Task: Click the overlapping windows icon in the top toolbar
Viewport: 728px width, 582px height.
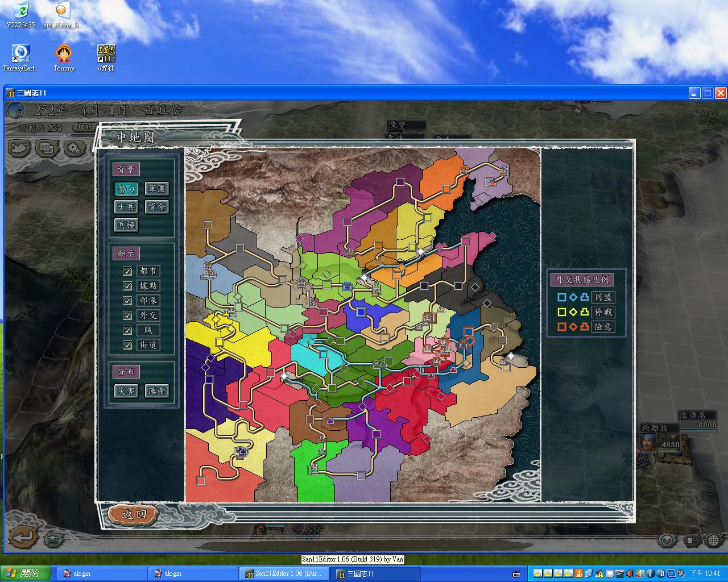Action: 48,148
